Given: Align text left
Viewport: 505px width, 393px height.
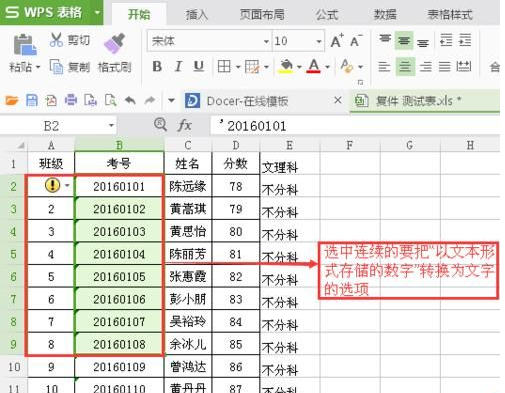Looking at the screenshot, I should pyautogui.click(x=384, y=67).
